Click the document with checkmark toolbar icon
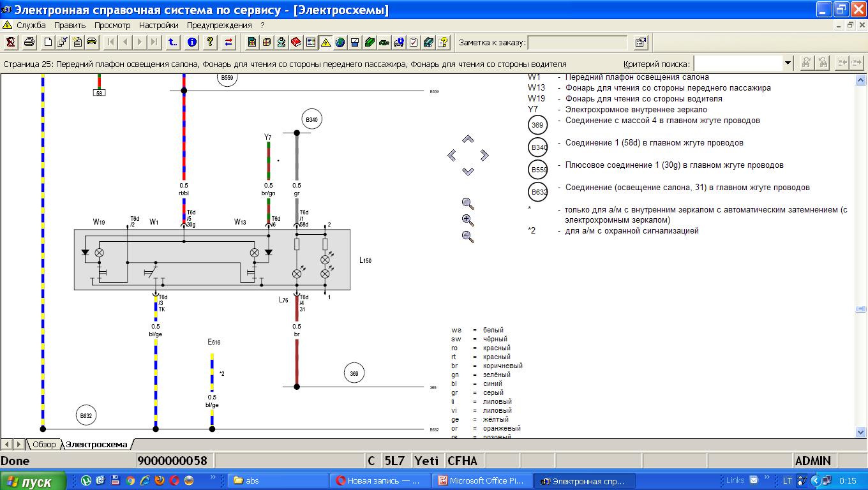Screen dimensions: 868x490 click(63, 43)
